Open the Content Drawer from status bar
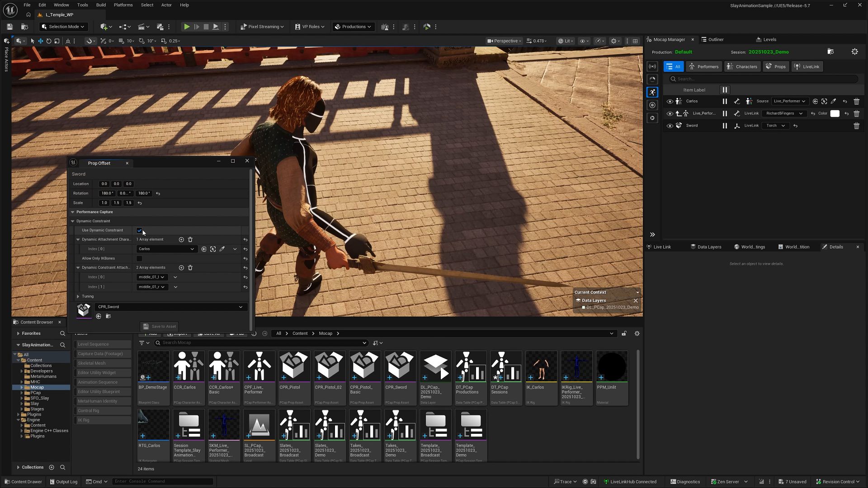This screenshot has height=488, width=868. point(23,482)
